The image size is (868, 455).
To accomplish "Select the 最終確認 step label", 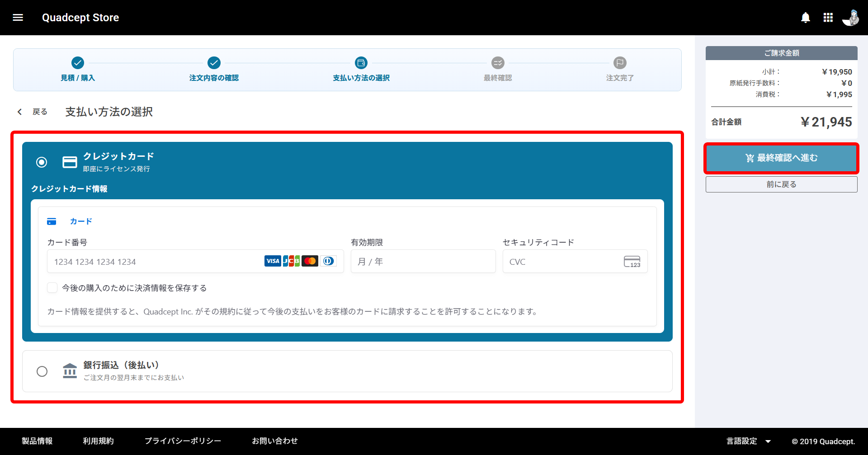I will [498, 78].
